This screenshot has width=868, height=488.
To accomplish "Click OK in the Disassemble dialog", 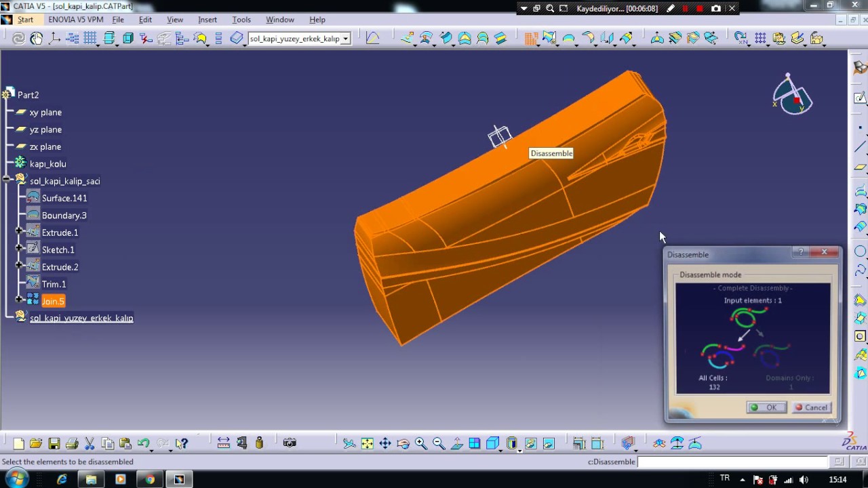I will click(x=766, y=407).
